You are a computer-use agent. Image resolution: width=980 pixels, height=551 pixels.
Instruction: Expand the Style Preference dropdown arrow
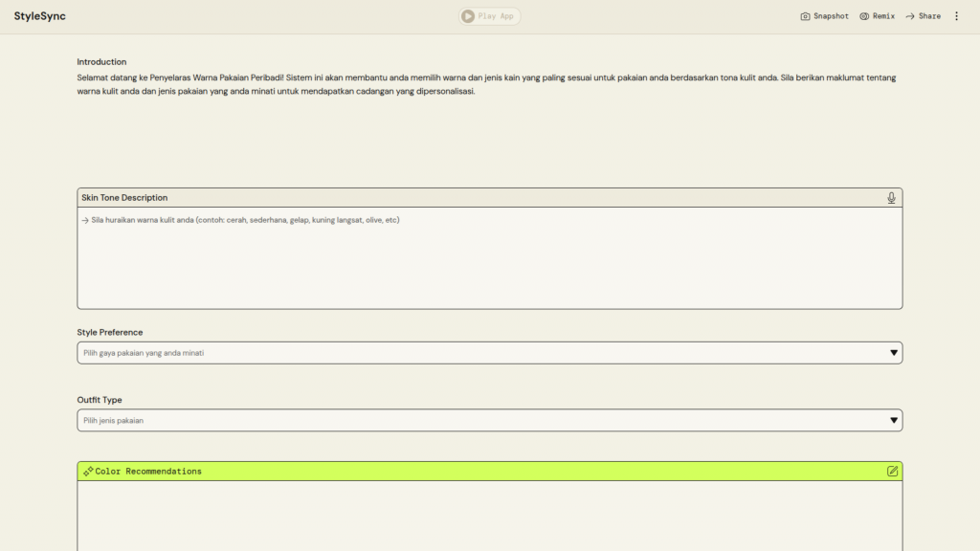[894, 353]
